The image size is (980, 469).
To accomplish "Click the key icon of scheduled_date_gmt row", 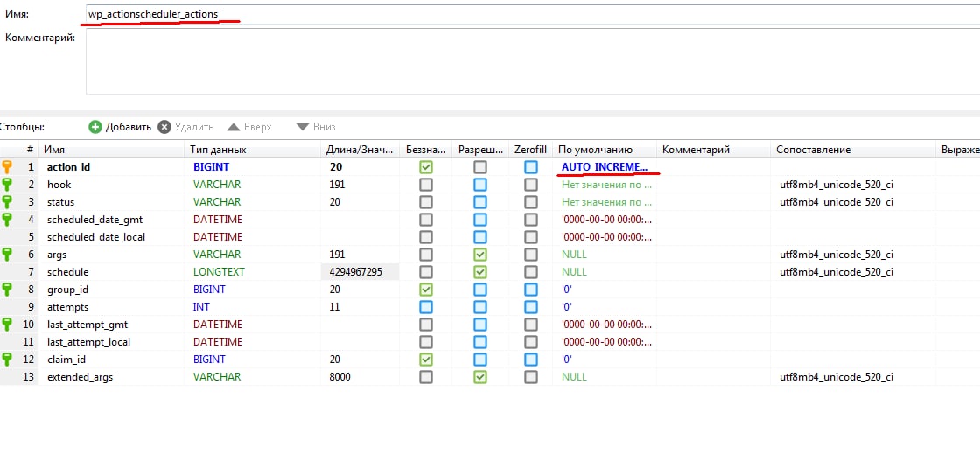I will pyautogui.click(x=7, y=220).
